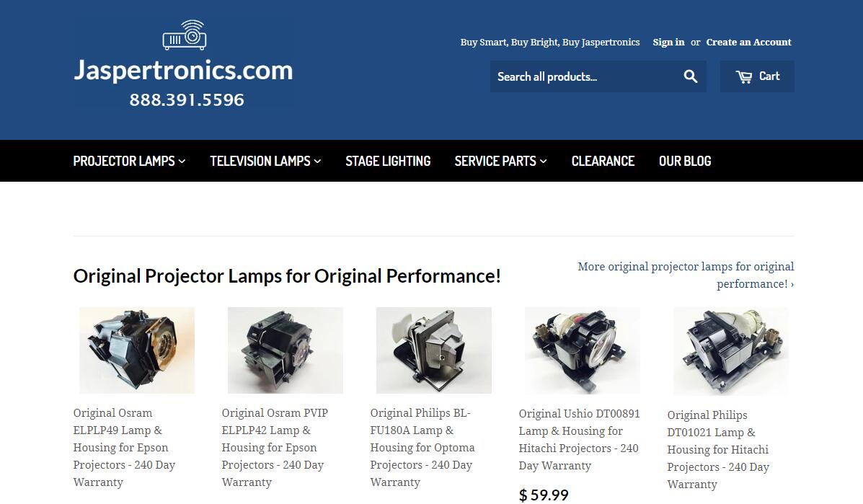Focus the Search all products field

coord(583,76)
